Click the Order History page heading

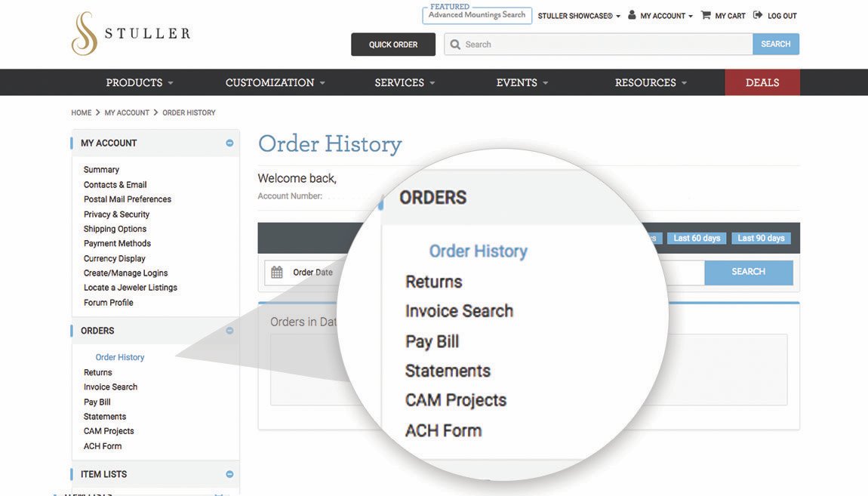[x=330, y=144]
